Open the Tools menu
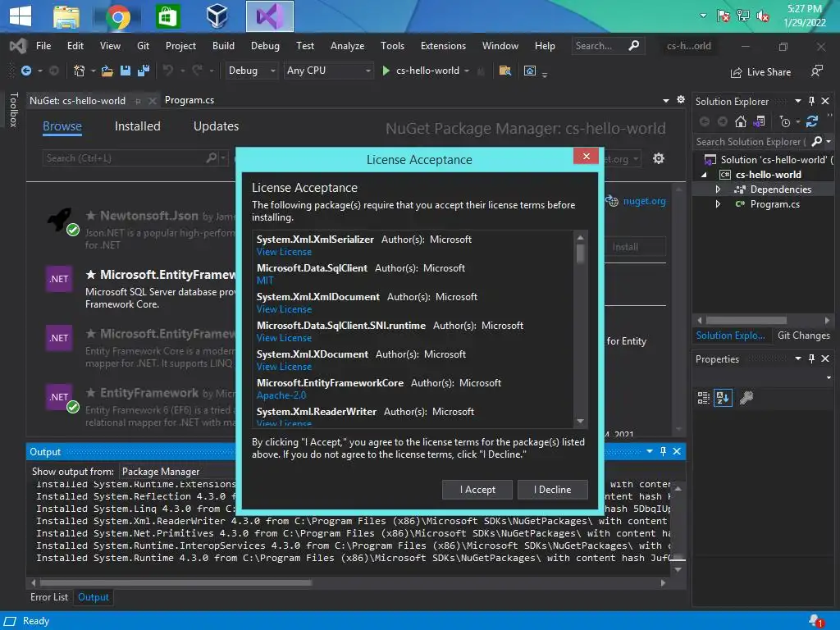 click(392, 46)
